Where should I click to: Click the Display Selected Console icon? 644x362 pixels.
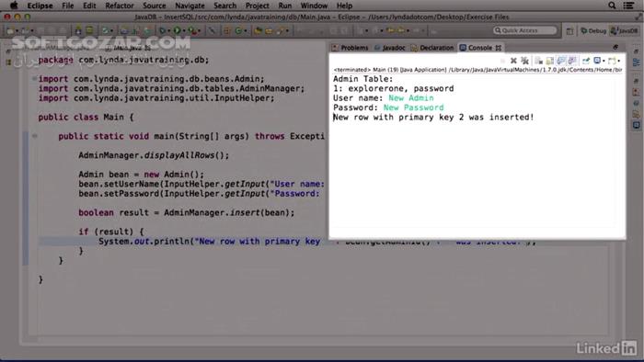597,61
